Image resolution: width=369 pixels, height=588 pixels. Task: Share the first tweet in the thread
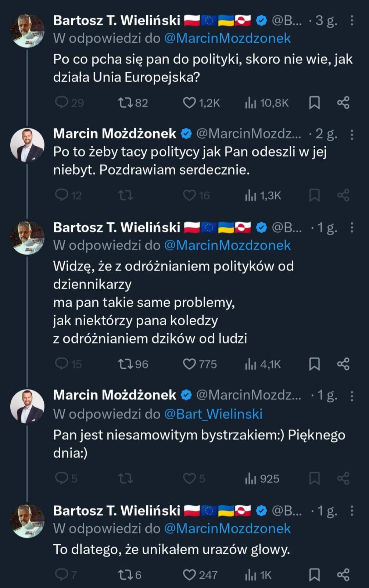pyautogui.click(x=343, y=103)
